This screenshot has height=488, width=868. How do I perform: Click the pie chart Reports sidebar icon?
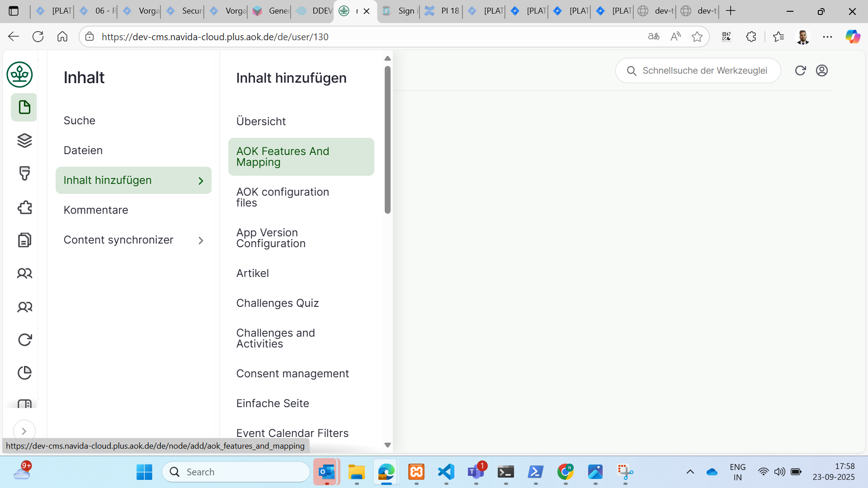coord(24,373)
